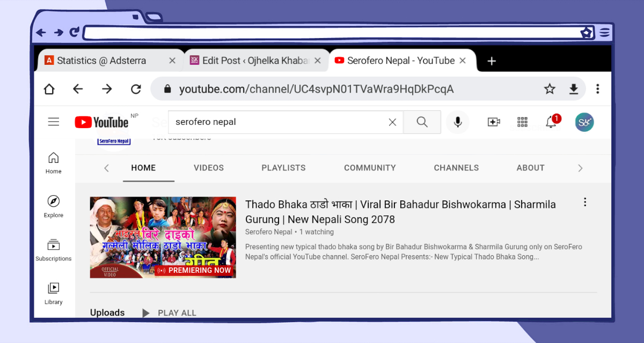Viewport: 644px width, 343px height.
Task: Show previous channel tabs with left chevron
Action: [x=106, y=168]
